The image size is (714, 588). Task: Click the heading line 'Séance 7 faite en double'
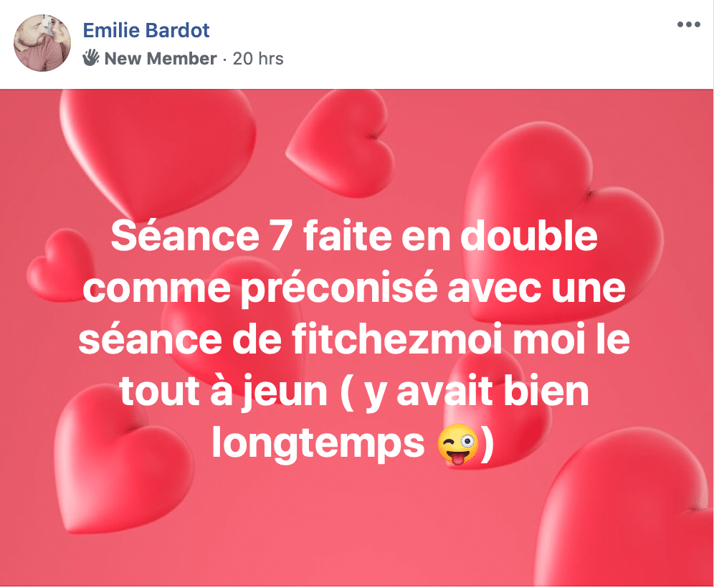(x=354, y=235)
